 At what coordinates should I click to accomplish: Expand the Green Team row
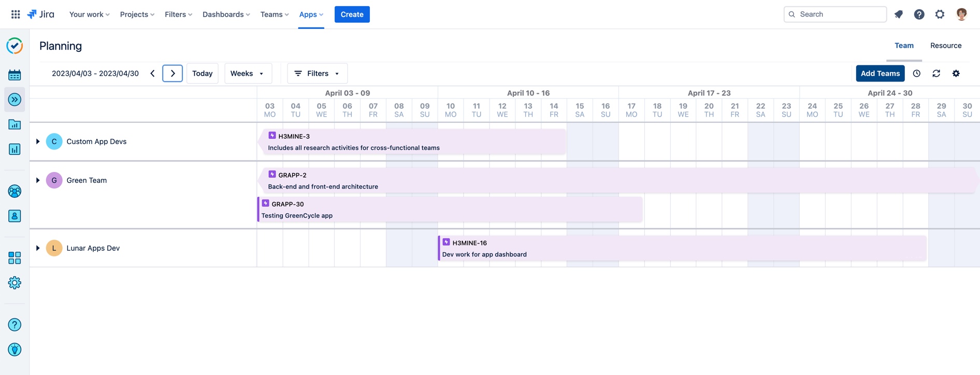(x=38, y=180)
